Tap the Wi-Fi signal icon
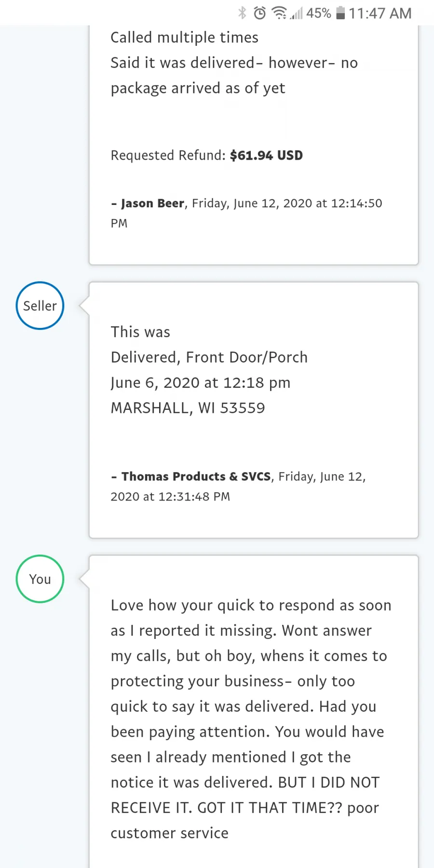 click(279, 13)
